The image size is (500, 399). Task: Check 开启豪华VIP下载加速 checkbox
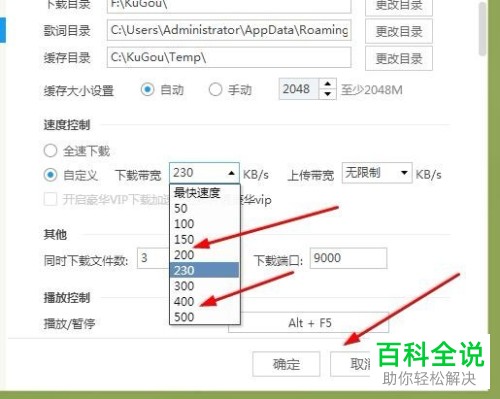(x=50, y=200)
